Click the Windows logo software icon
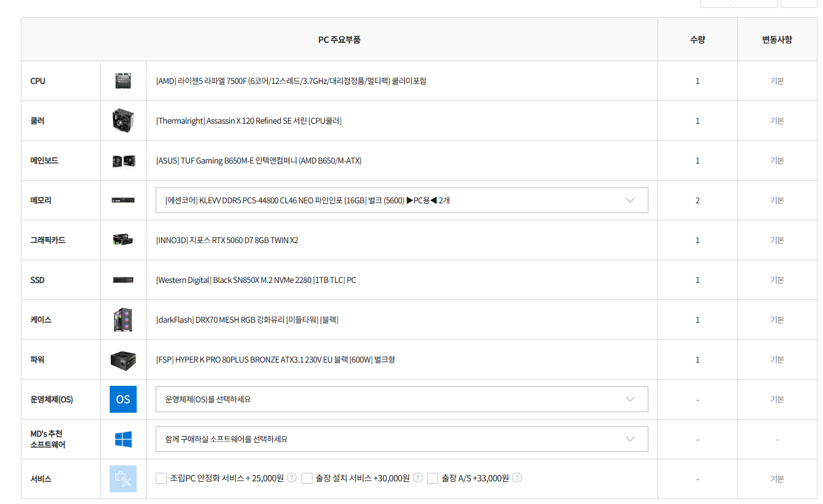 123,439
